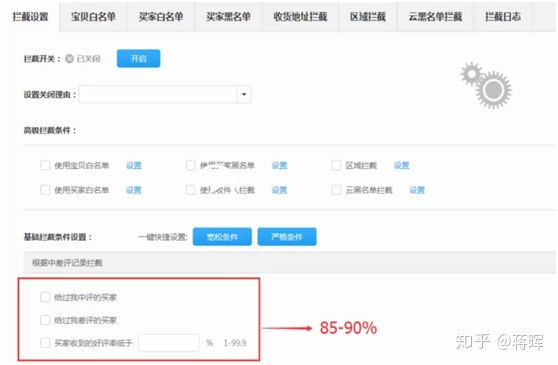Switch to the 拦截设置 tab
Screen dimensions: 558x365
click(30, 17)
